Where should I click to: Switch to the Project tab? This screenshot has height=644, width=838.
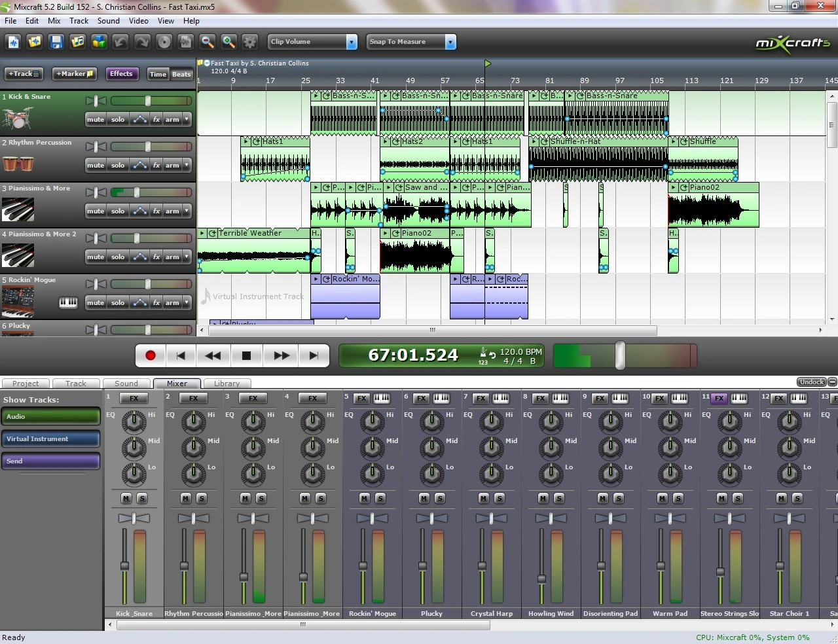tap(26, 384)
